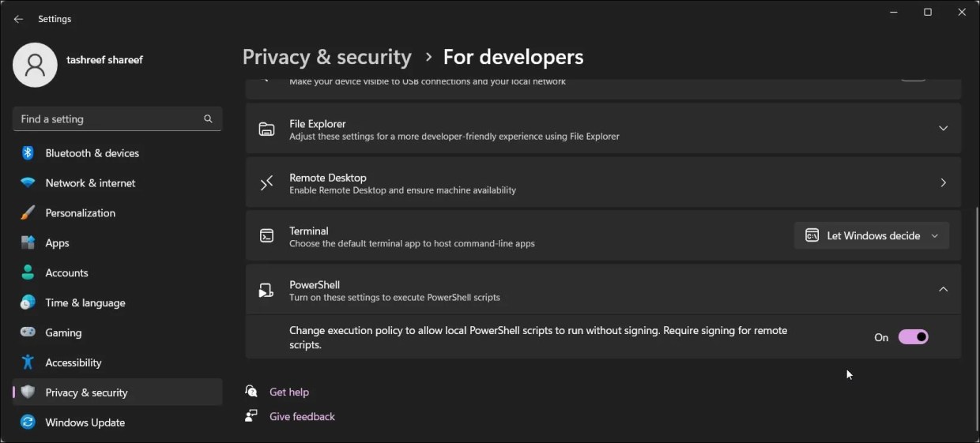Click the PowerShell section title text

point(315,285)
